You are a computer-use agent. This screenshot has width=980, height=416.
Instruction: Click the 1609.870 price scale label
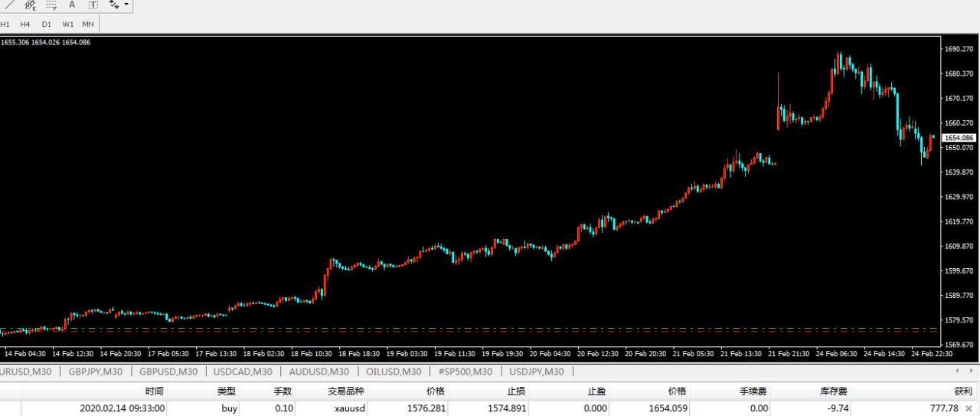tap(959, 246)
